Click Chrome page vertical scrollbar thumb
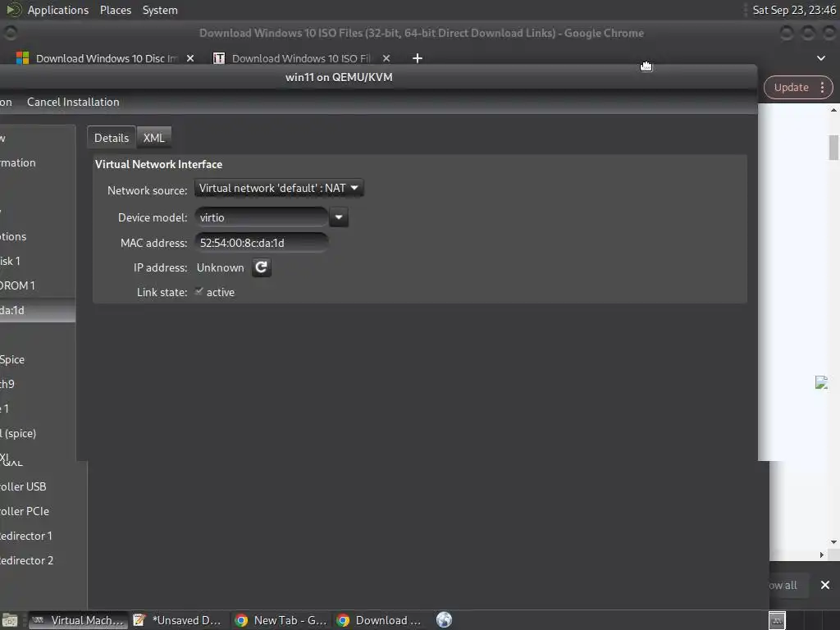 (833, 148)
